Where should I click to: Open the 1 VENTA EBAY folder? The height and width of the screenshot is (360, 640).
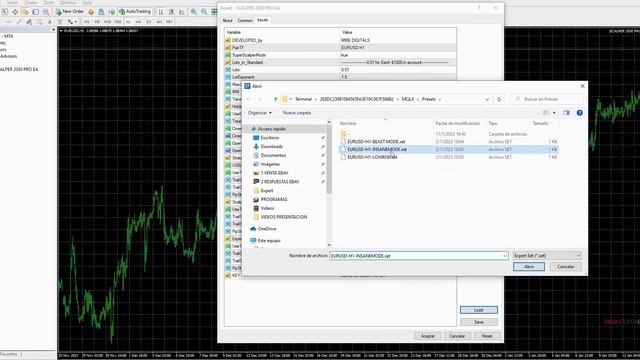274,173
